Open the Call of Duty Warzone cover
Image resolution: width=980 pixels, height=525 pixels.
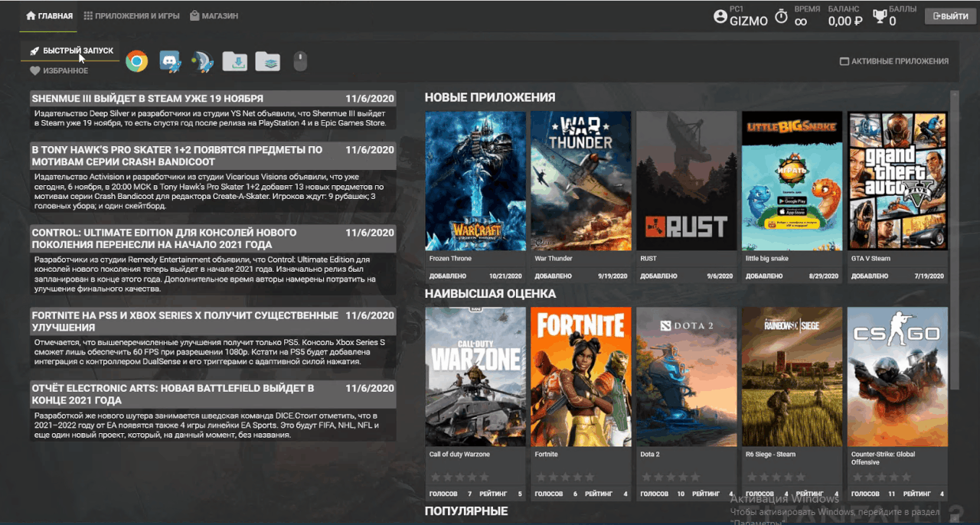[475, 377]
